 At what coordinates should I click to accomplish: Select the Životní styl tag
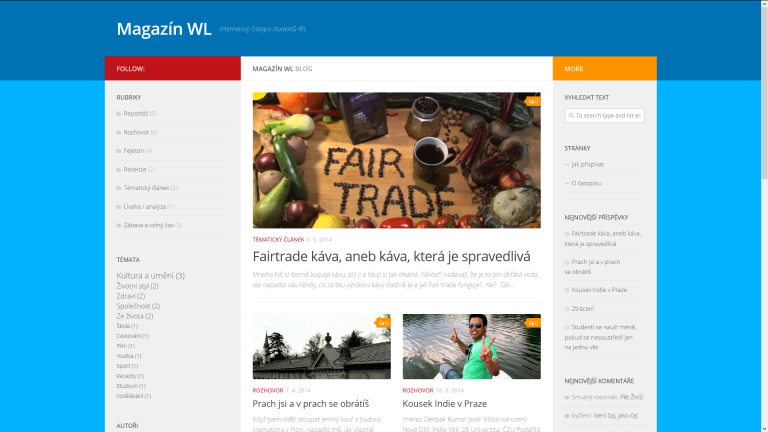click(137, 286)
